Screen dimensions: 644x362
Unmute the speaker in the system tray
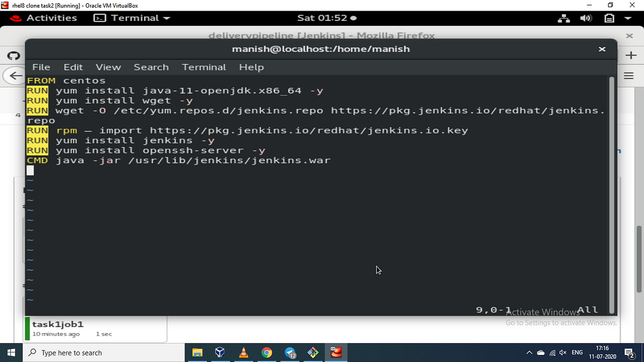pos(562,352)
